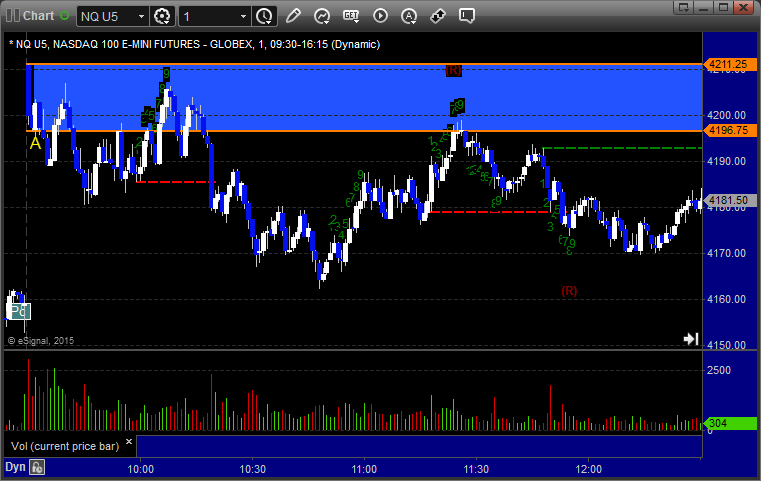761x481 pixels.
Task: Open the alerts 'A' circle menu
Action: point(409,16)
